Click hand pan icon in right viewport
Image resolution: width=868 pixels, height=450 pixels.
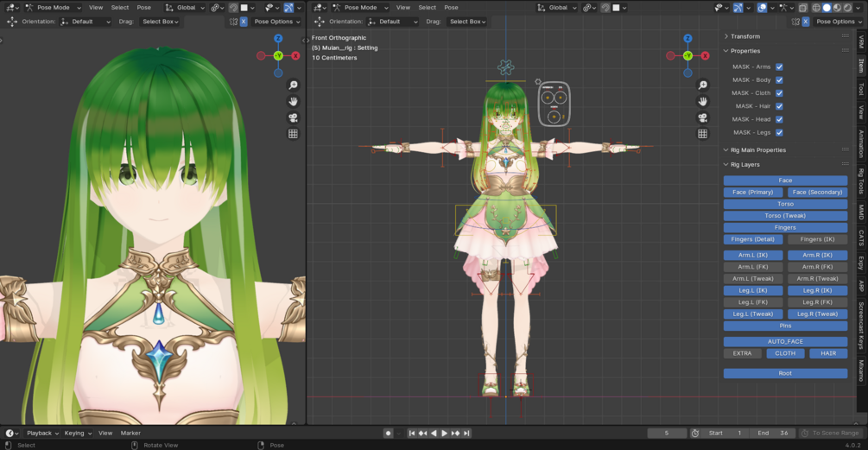tap(702, 101)
